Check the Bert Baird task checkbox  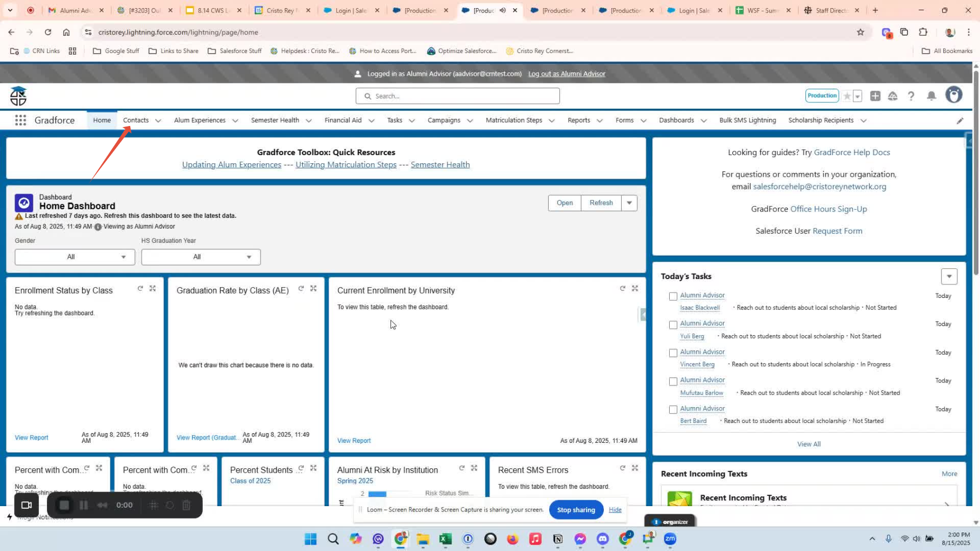coord(673,410)
